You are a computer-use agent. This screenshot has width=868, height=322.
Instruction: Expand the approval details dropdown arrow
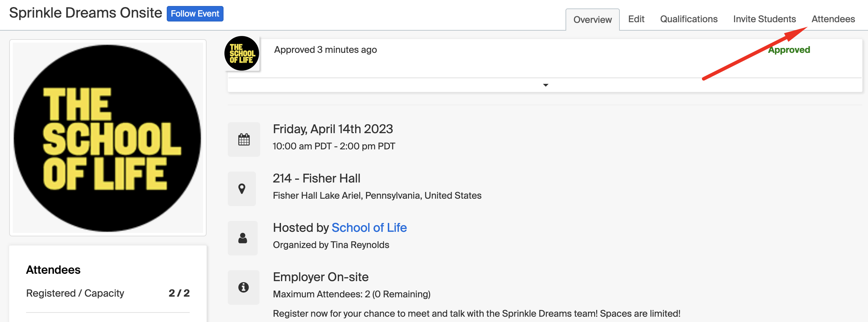point(545,85)
